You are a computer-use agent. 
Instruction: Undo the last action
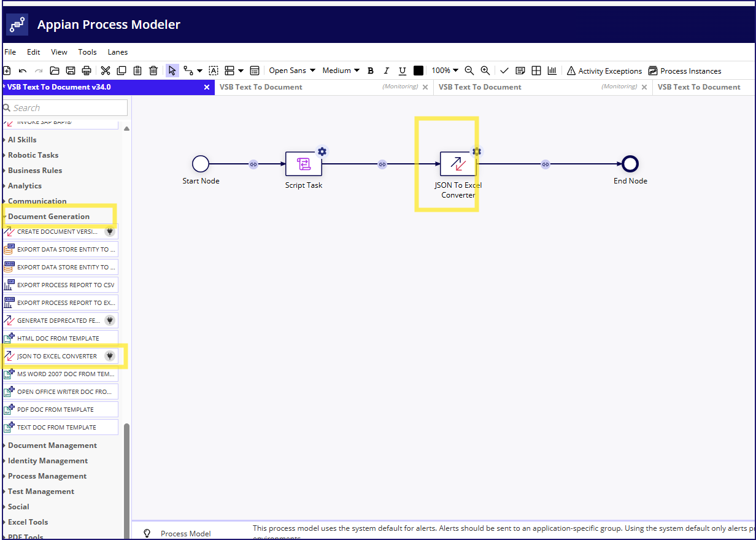click(x=23, y=71)
